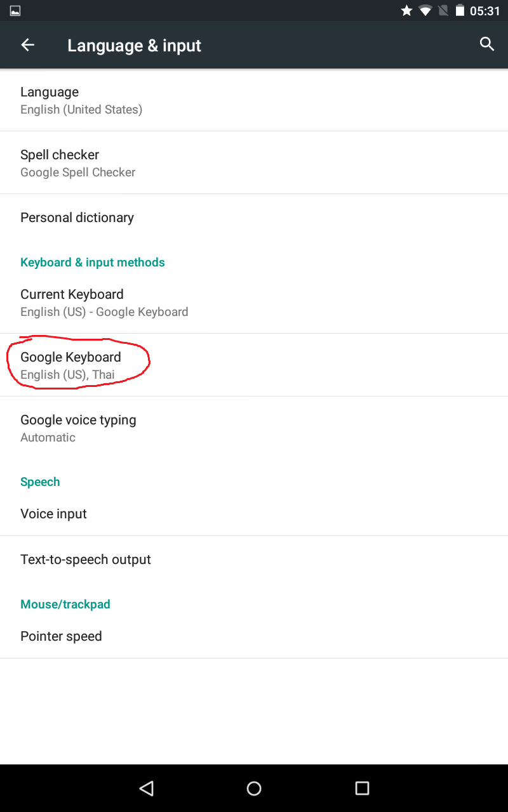The image size is (508, 812).
Task: Open search in Language & input settings
Action: click(486, 44)
